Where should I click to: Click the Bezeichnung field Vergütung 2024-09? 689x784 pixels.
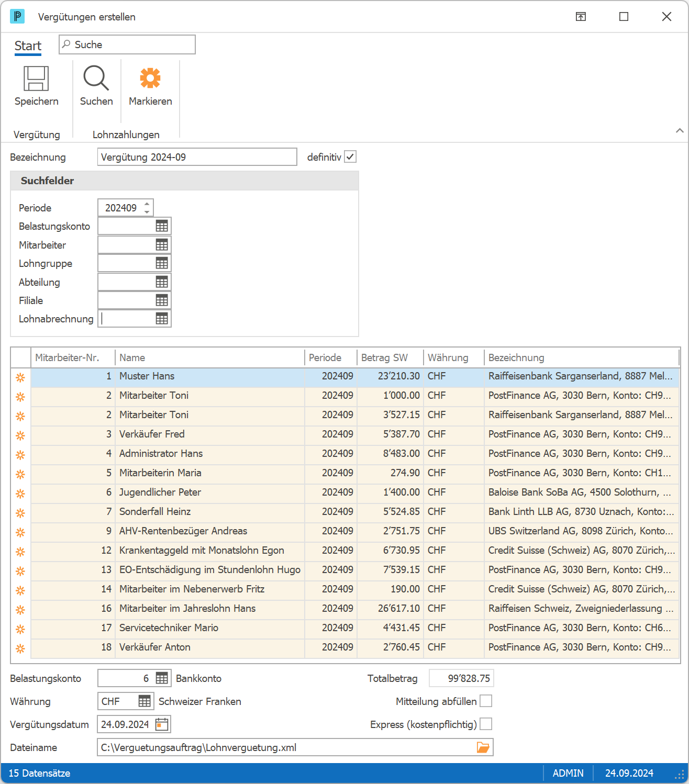click(197, 157)
